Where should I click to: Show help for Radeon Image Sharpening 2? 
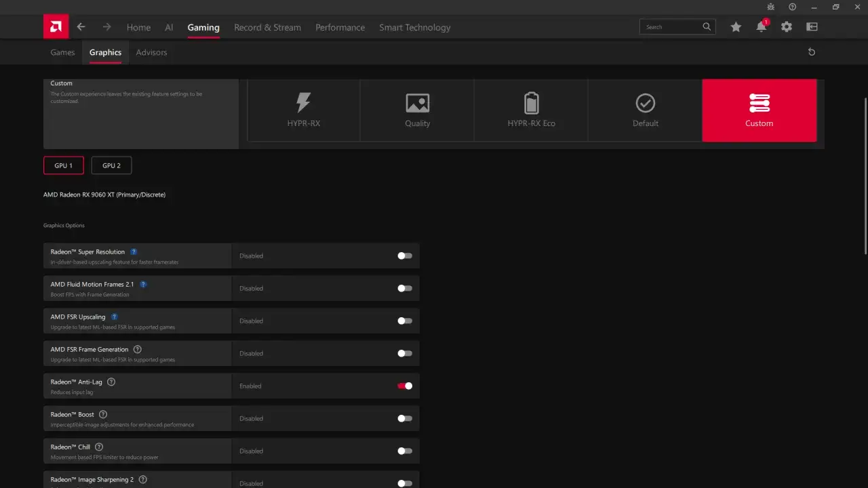143,480
